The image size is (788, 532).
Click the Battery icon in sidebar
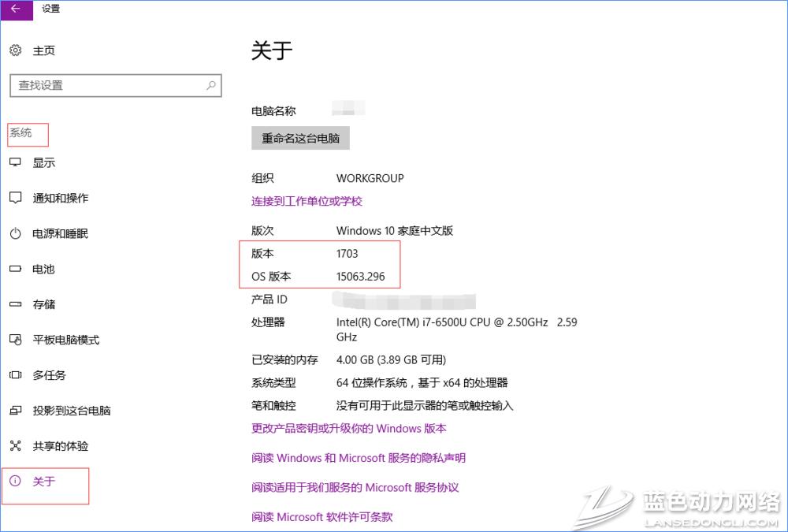15,269
